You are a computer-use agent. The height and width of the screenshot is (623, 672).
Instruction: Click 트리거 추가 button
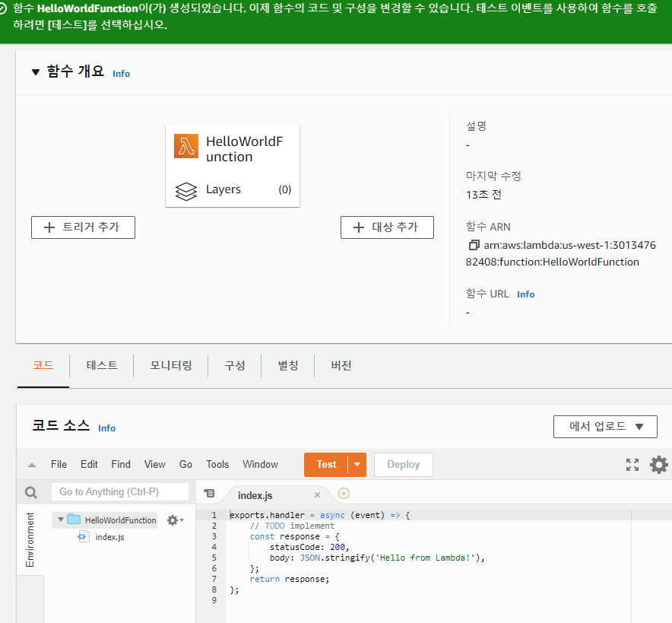[83, 227]
